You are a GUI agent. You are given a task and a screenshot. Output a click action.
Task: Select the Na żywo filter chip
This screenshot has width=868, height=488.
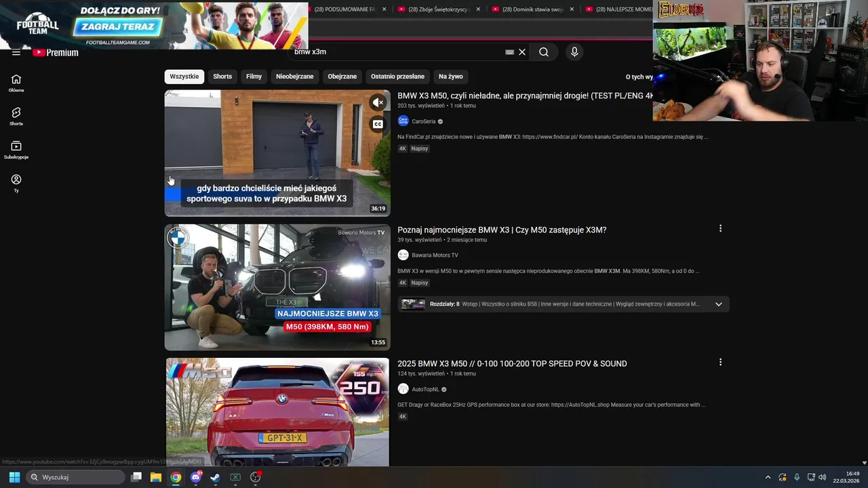(x=451, y=77)
